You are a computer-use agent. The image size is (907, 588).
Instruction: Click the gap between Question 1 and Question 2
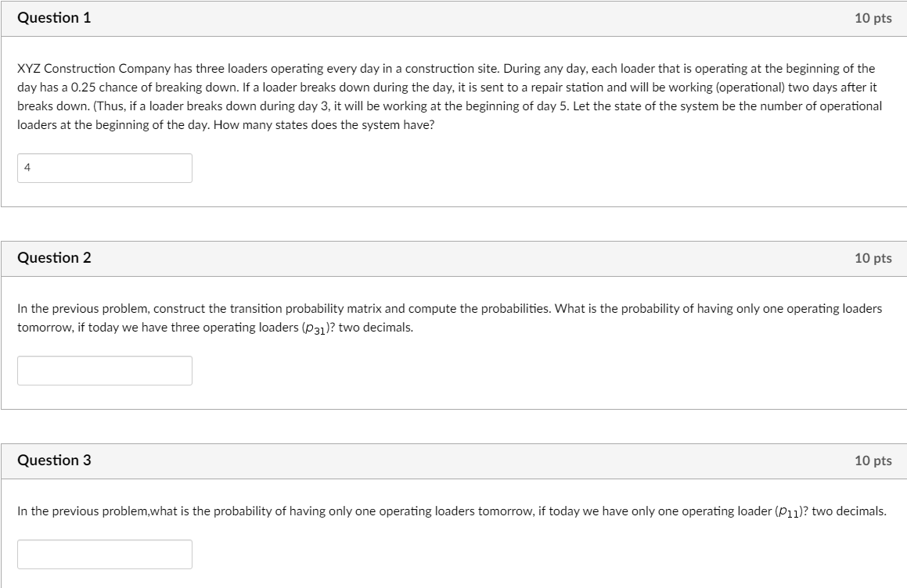[x=454, y=225]
